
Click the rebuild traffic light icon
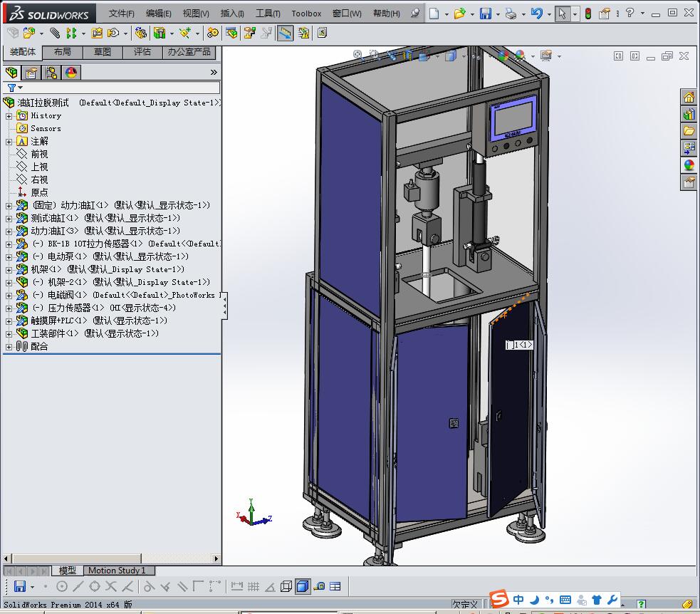[587, 14]
